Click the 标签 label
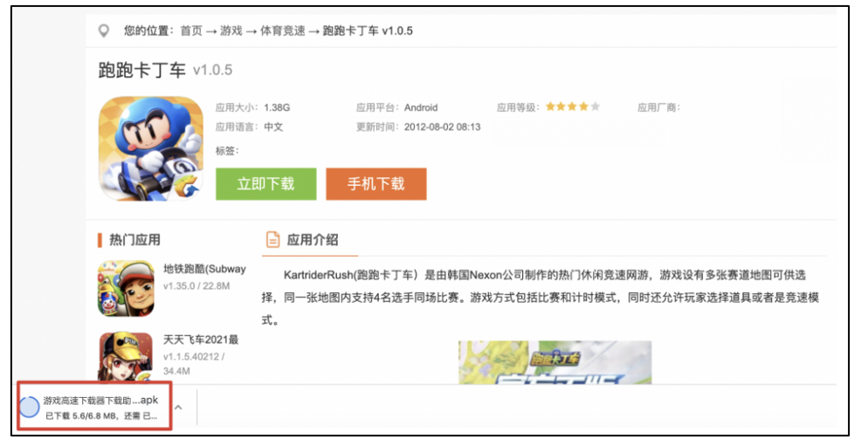The image size is (868, 446). point(227,150)
